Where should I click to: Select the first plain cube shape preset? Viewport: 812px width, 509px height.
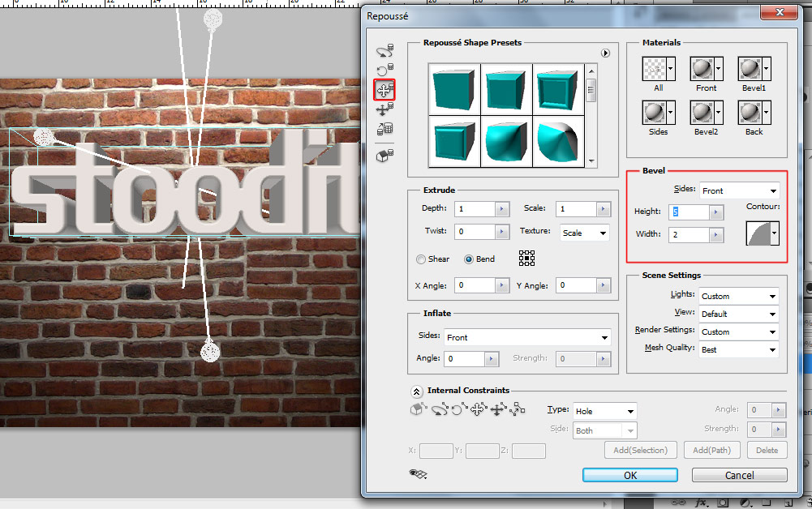tap(454, 89)
